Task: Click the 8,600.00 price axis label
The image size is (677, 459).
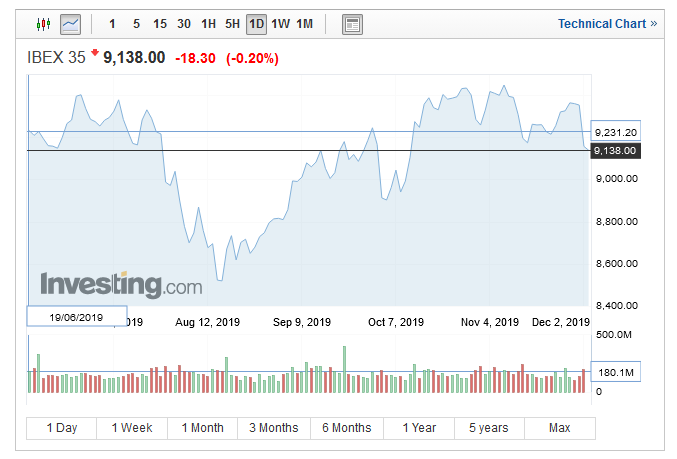Action: pyautogui.click(x=617, y=264)
